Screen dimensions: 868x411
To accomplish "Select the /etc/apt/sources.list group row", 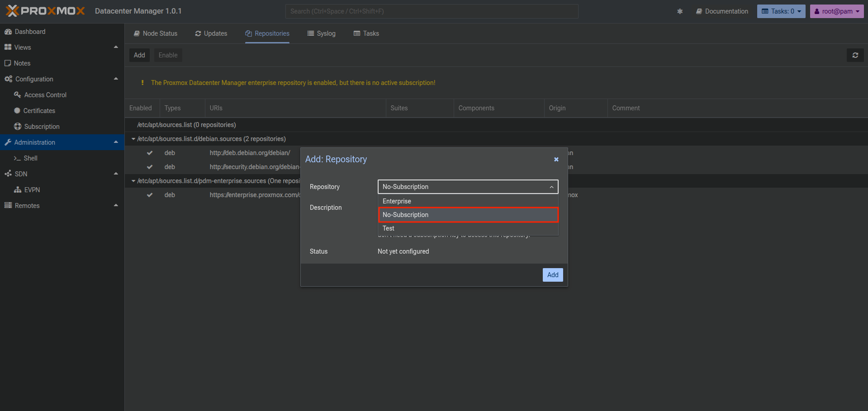I will tap(496, 125).
